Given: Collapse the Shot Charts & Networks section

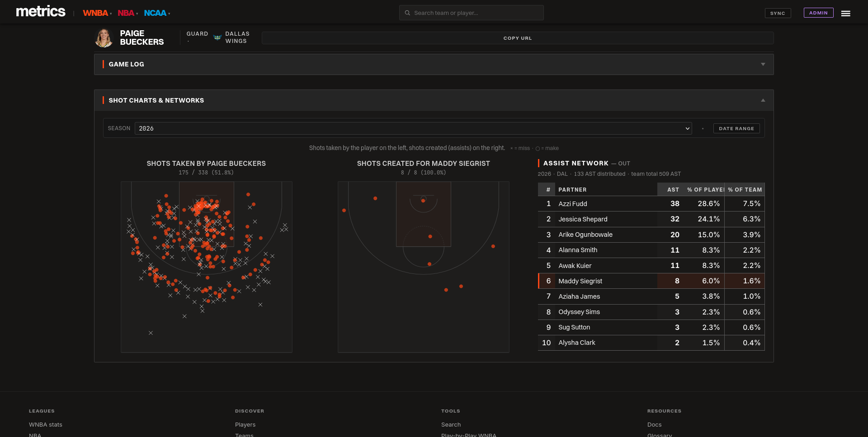Looking at the screenshot, I should [434, 100].
